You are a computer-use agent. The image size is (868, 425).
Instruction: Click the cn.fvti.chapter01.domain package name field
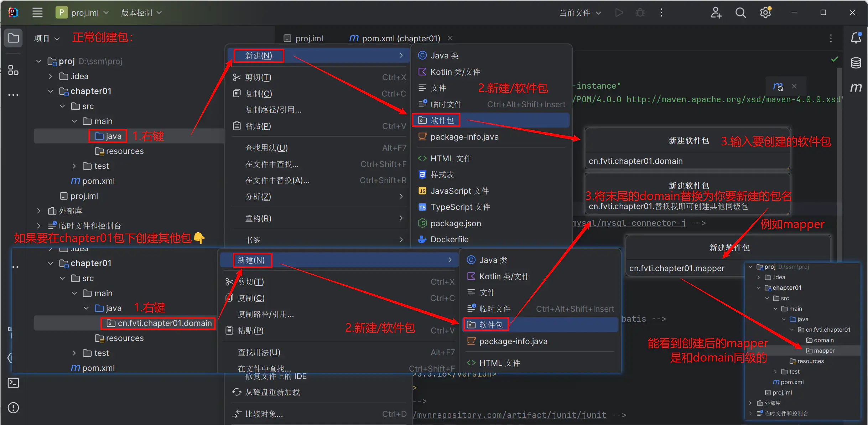(687, 161)
